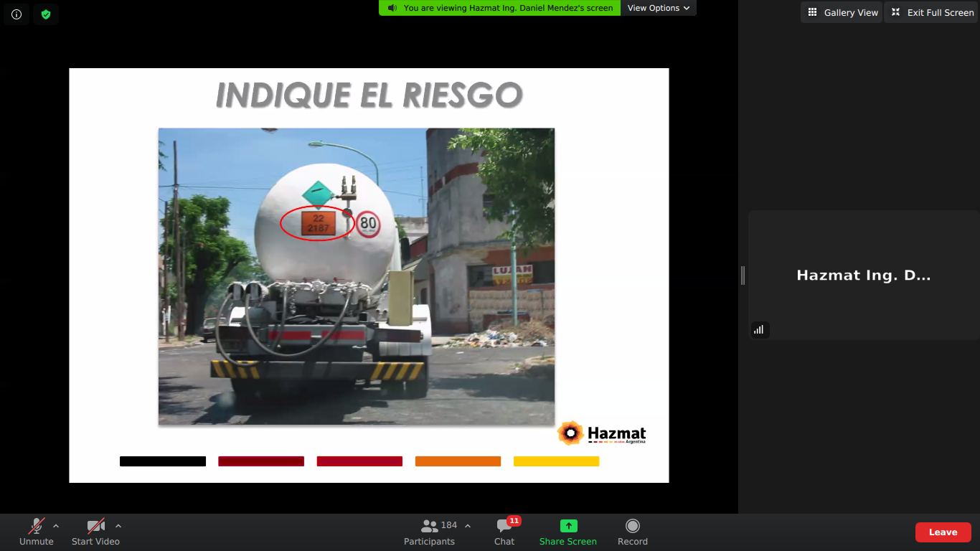Expand audio settings arrow beside Unmute
The width and height of the screenshot is (980, 551).
(x=56, y=526)
